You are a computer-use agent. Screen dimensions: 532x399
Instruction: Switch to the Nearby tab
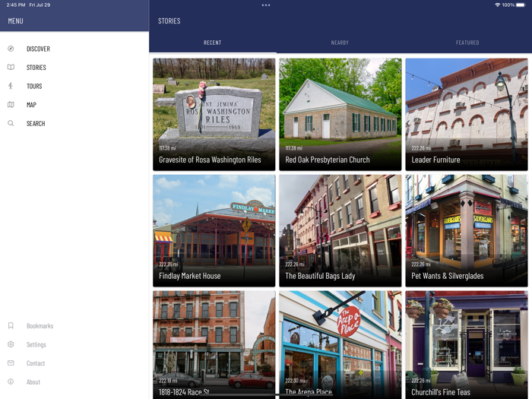(x=340, y=43)
